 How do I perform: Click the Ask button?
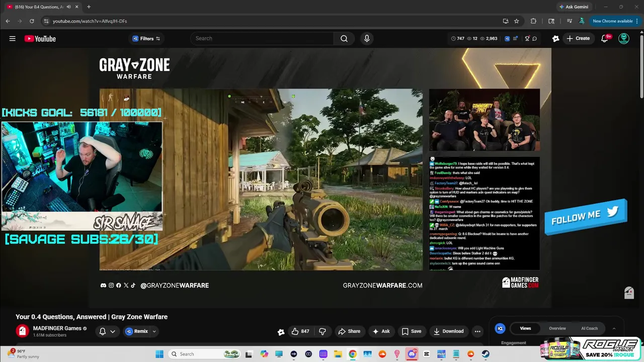coord(381,331)
